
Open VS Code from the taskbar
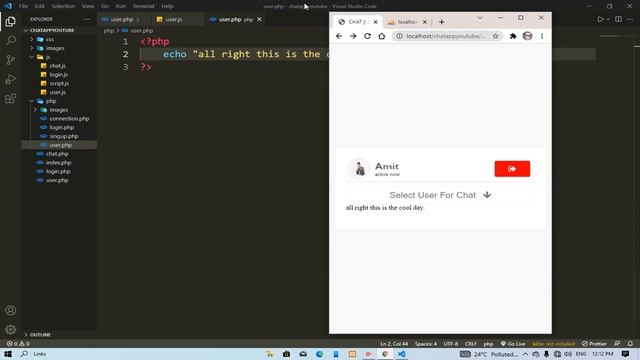[x=402, y=354]
